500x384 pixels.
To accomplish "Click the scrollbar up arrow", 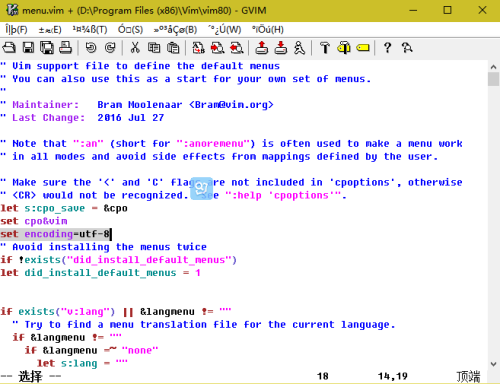I will [493, 67].
